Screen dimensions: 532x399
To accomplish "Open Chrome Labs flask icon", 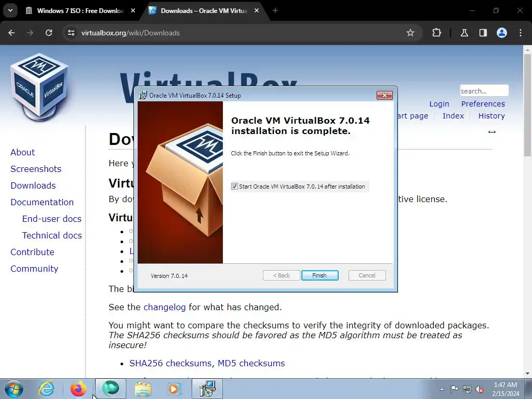I will 464,33.
